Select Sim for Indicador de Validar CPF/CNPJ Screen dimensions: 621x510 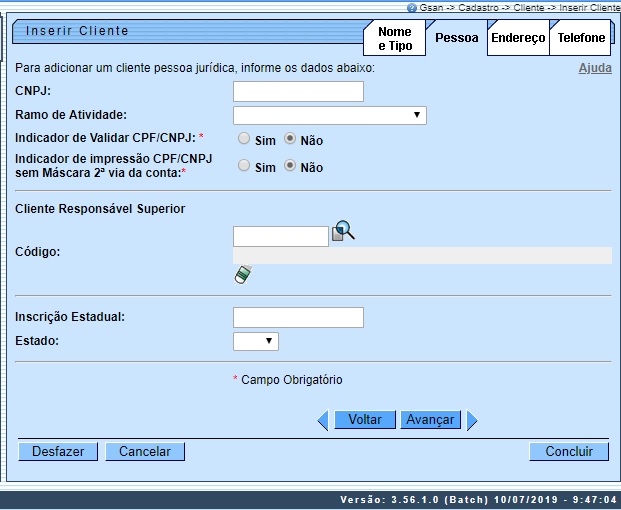244,140
